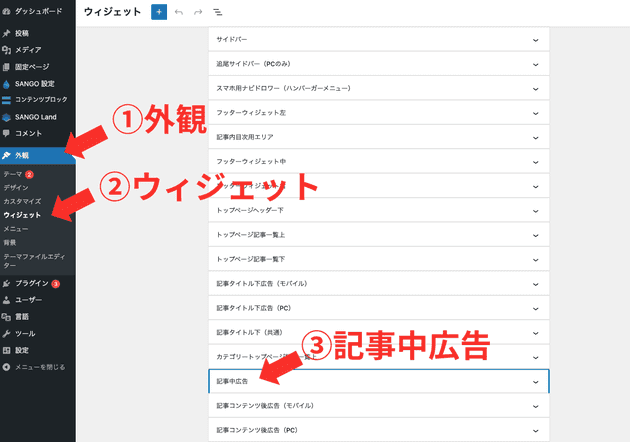Screen dimensions: 630x442
Task: Expand トップページ記事一覧上 chevron
Action: (536, 235)
